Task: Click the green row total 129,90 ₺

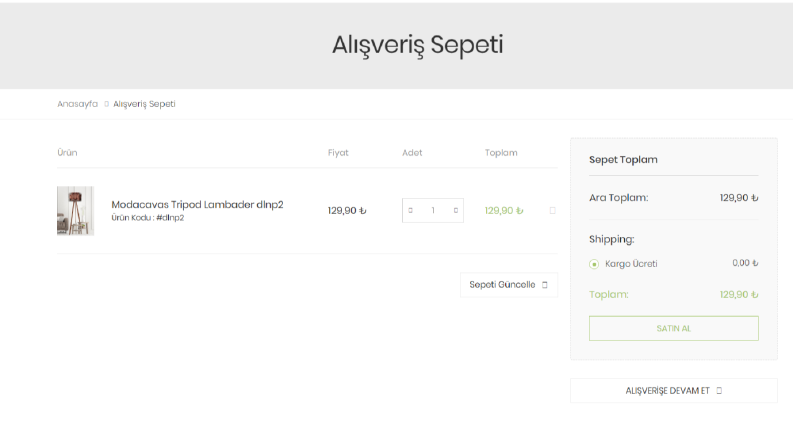Action: pos(504,210)
